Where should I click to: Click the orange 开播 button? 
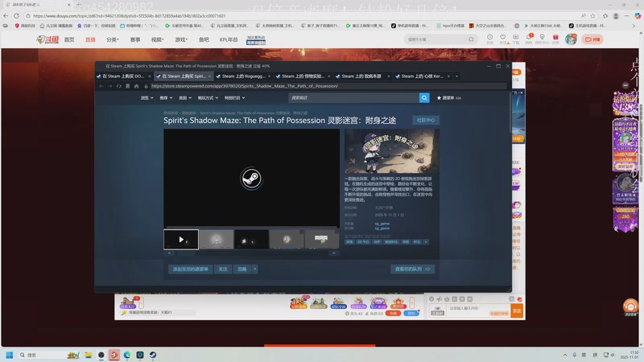[592, 39]
